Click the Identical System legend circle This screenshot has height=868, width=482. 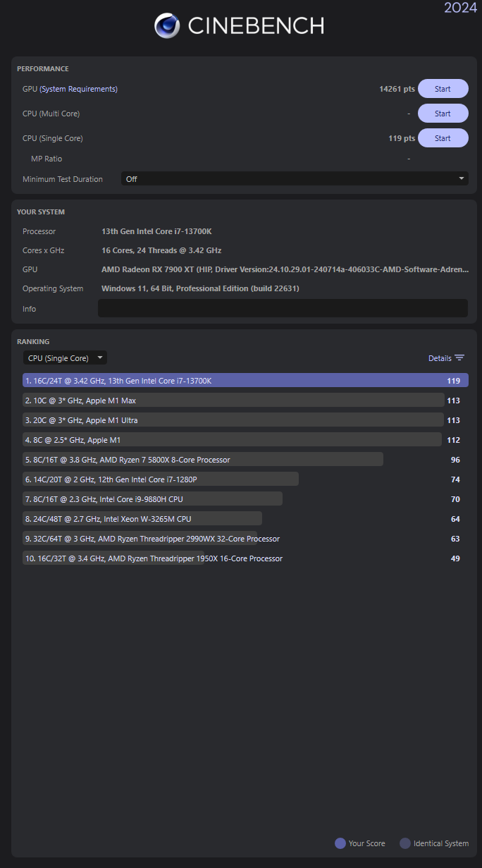click(x=405, y=843)
